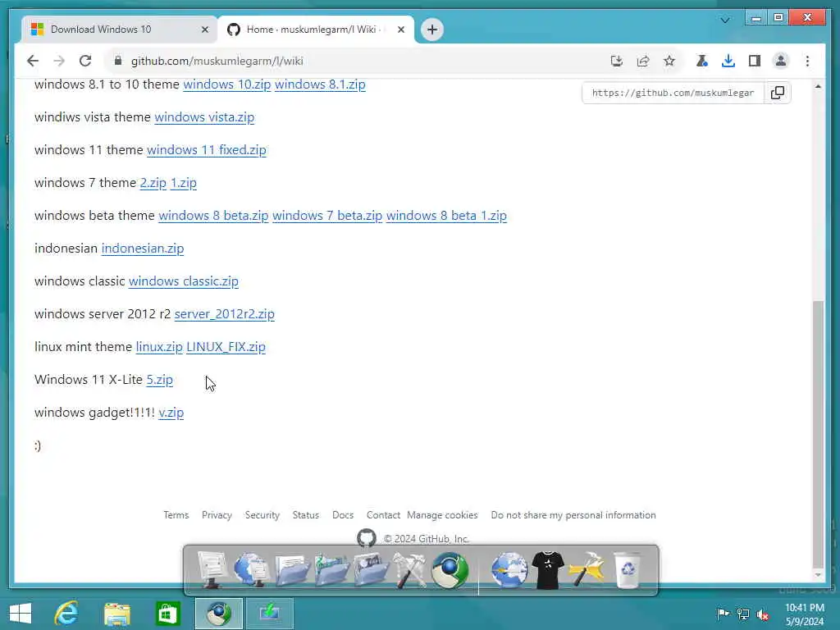This screenshot has height=630, width=840.
Task: Reload the GitHub wiki page
Action: point(85,61)
